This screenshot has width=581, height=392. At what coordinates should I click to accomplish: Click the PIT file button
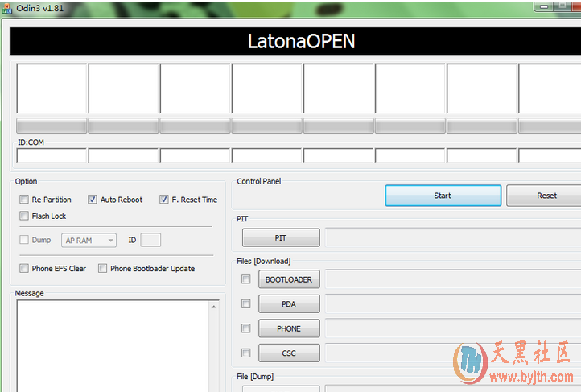click(x=281, y=237)
